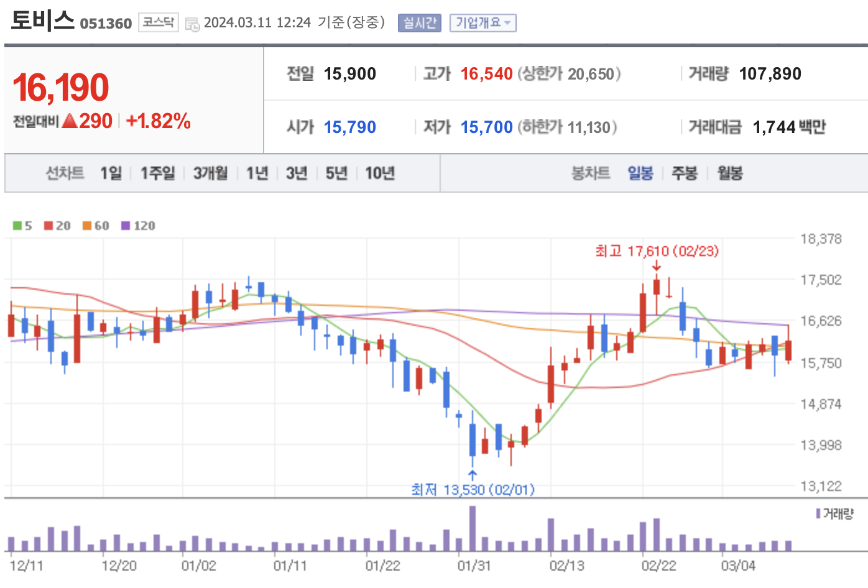
Task: Click the 선차트 label
Action: pos(65,173)
